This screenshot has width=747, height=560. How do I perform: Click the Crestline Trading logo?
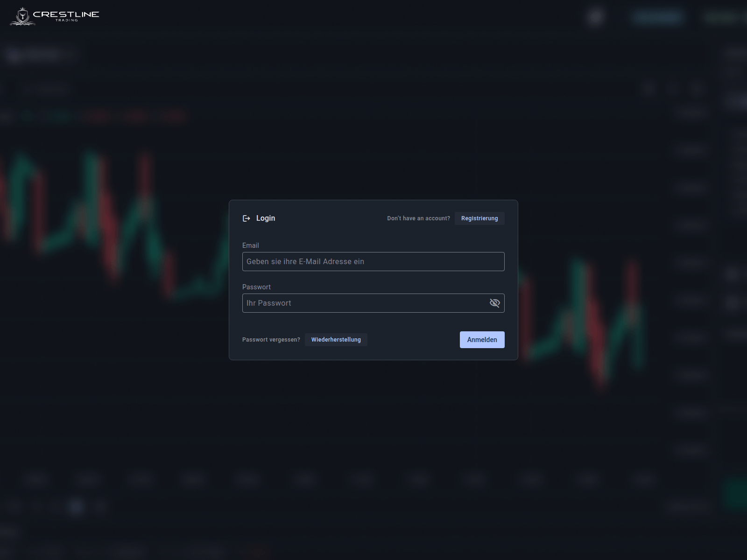pyautogui.click(x=54, y=16)
